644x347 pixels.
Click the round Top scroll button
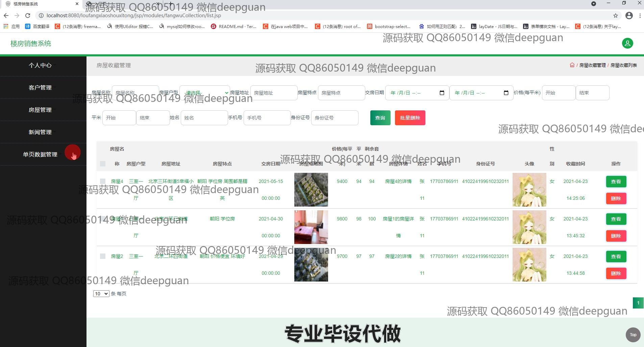(633, 335)
